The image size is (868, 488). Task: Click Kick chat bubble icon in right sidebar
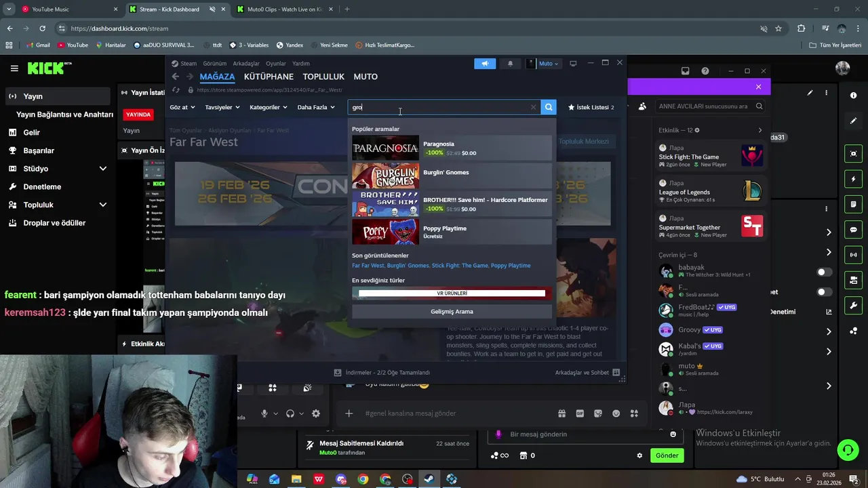(854, 230)
